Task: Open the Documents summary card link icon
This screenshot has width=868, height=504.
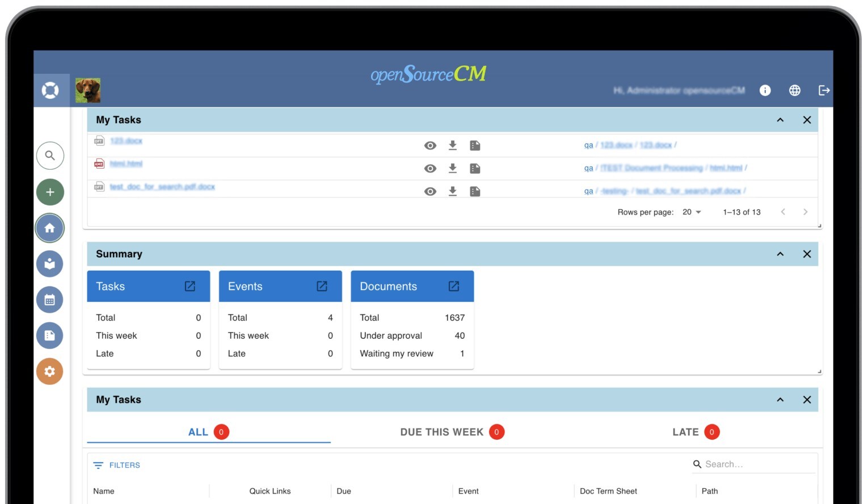Action: pyautogui.click(x=454, y=286)
